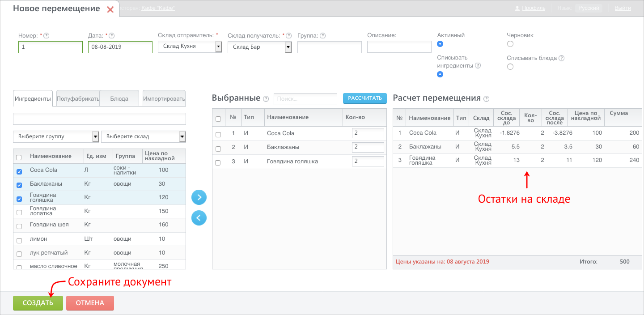Uncheck Говядина голяшка in ingredients list
This screenshot has height=315, width=644.
coord(19,199)
